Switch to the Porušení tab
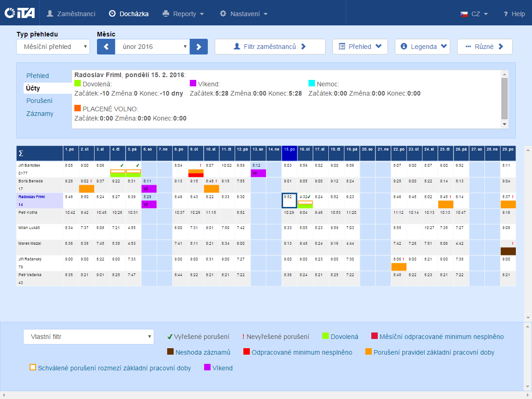532x399 pixels. pos(39,101)
